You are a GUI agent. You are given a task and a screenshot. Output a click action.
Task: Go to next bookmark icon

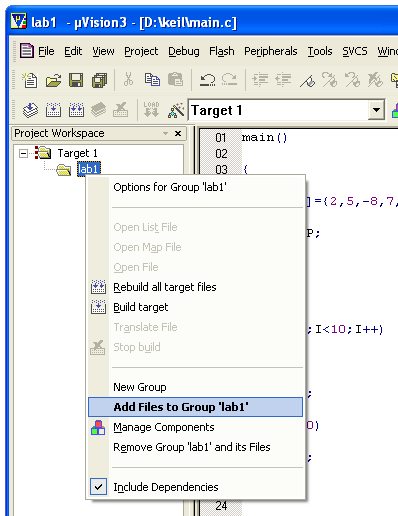(x=329, y=80)
